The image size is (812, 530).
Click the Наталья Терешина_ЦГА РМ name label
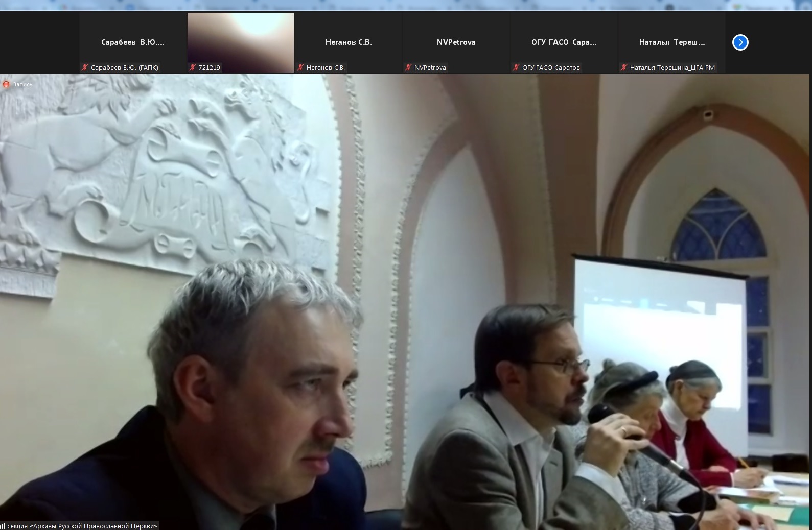(672, 67)
